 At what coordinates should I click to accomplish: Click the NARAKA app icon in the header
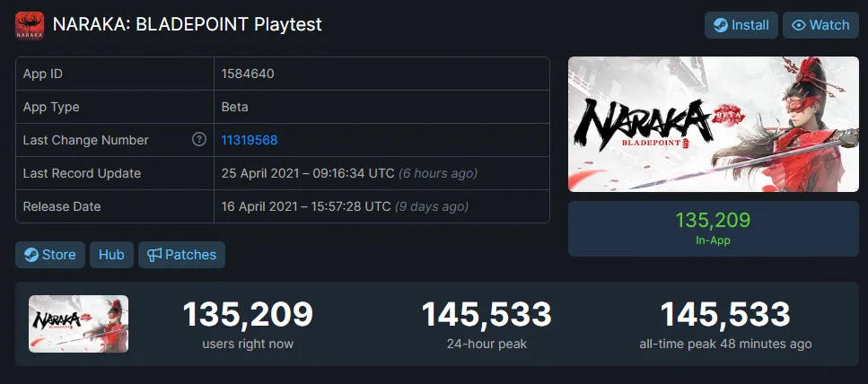(x=30, y=26)
